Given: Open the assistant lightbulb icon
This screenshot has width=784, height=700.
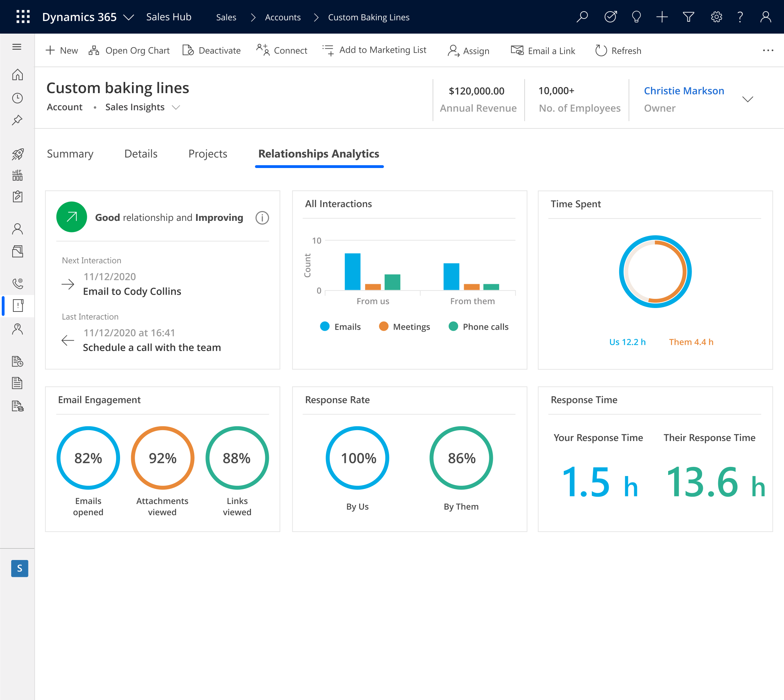Looking at the screenshot, I should click(x=636, y=17).
